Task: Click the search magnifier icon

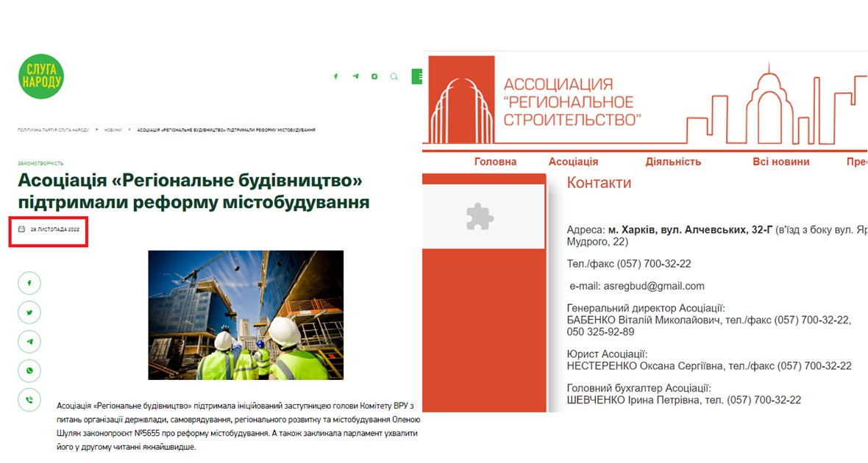Action: pyautogui.click(x=394, y=76)
